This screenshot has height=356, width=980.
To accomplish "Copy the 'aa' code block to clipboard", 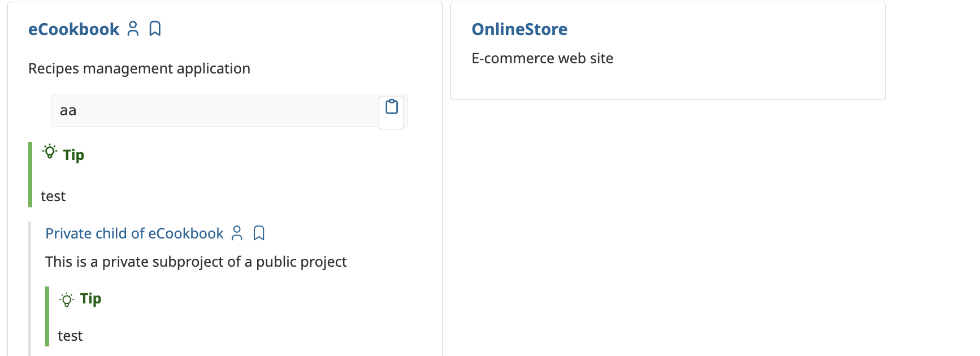I will [x=392, y=107].
